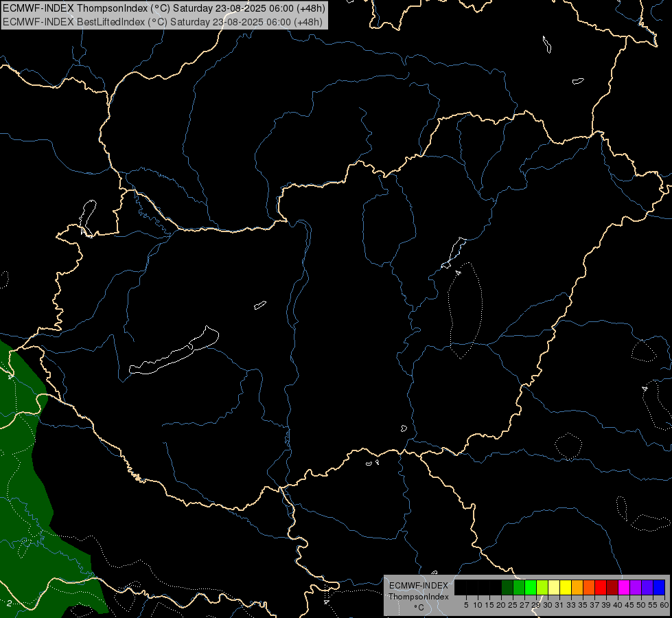Pick the yellow 31–33 legend swatch
Screen dimensions: 672x618
[x=566, y=587]
